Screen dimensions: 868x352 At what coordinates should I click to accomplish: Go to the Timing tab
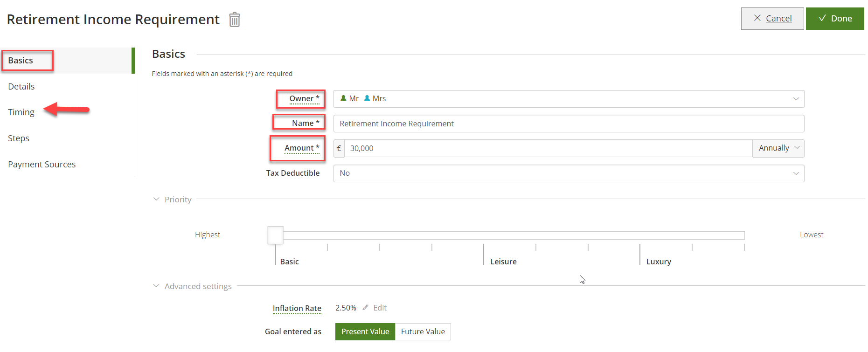pyautogui.click(x=21, y=112)
